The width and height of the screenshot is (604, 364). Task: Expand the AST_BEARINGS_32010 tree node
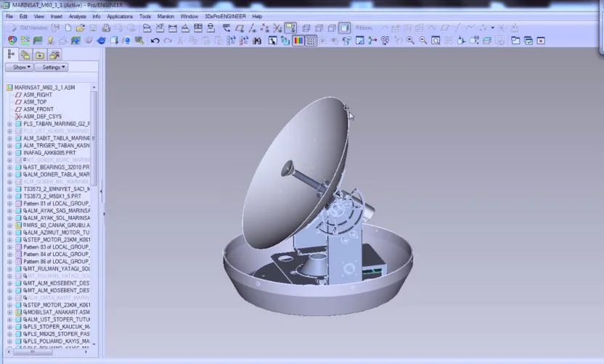[x=9, y=167]
